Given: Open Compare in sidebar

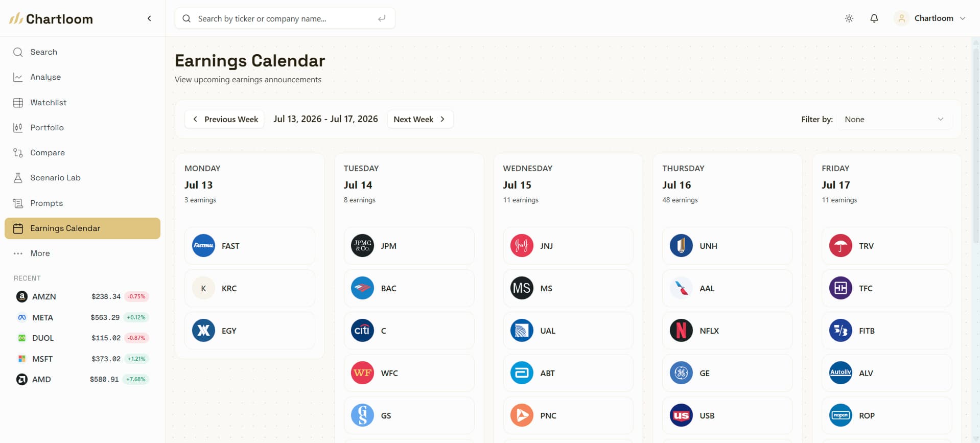Looking at the screenshot, I should (x=82, y=153).
